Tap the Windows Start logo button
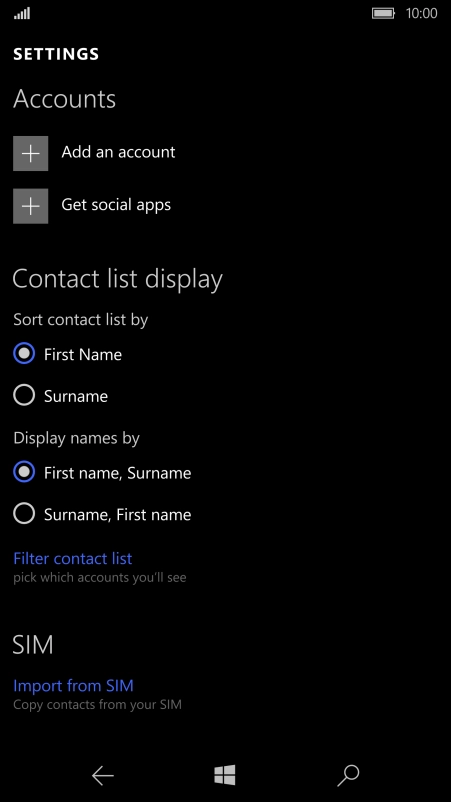This screenshot has width=451, height=802. point(225,775)
